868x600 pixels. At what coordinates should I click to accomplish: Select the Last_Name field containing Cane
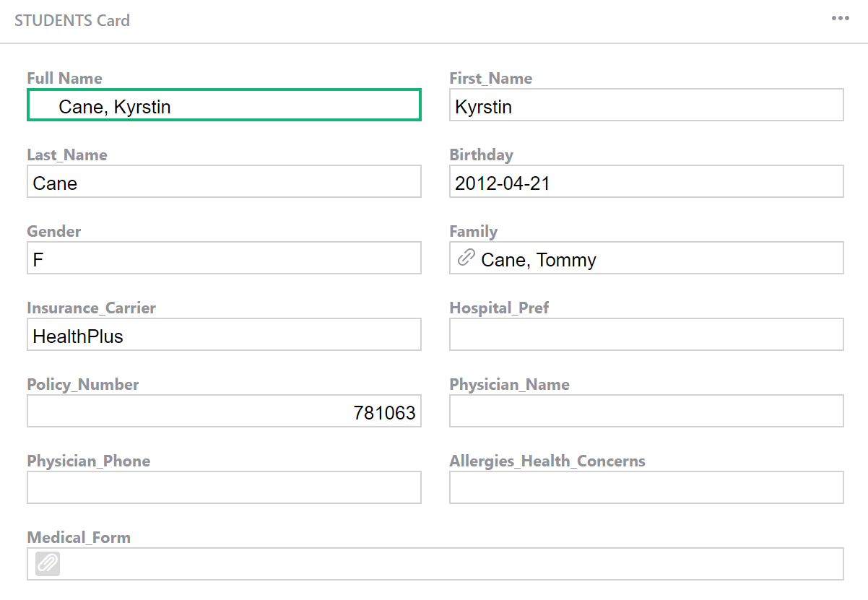click(224, 182)
